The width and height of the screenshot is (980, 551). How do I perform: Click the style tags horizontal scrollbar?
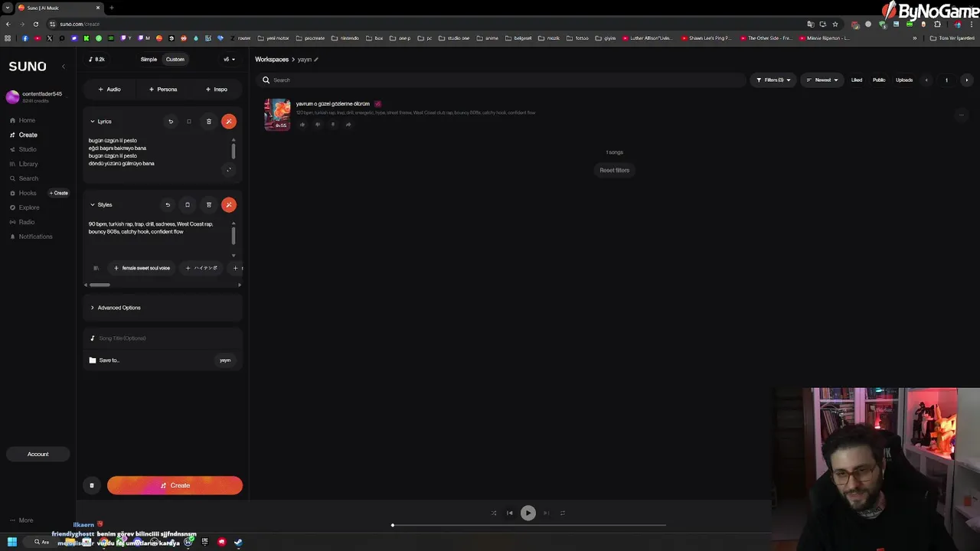[x=100, y=285]
